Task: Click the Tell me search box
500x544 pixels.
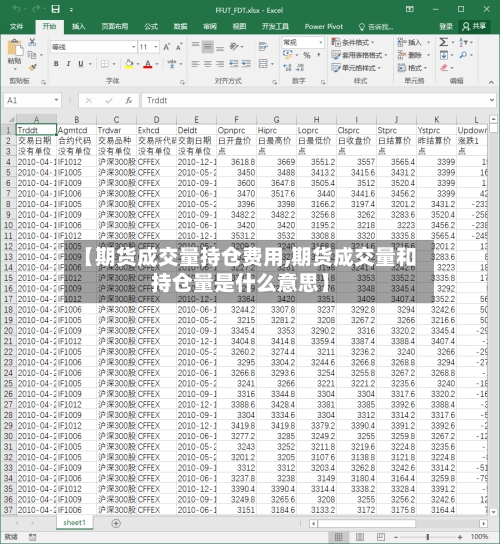Action: click(376, 26)
